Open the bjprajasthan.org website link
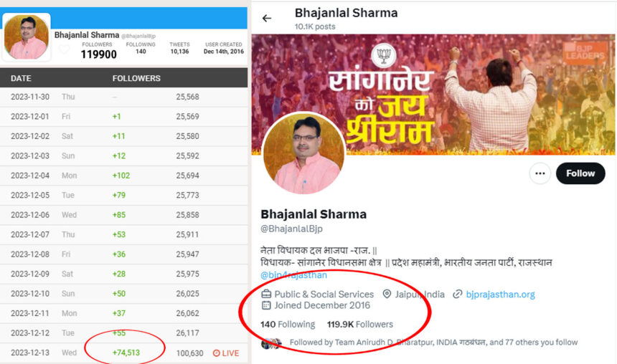This screenshot has width=617, height=364. click(x=501, y=294)
